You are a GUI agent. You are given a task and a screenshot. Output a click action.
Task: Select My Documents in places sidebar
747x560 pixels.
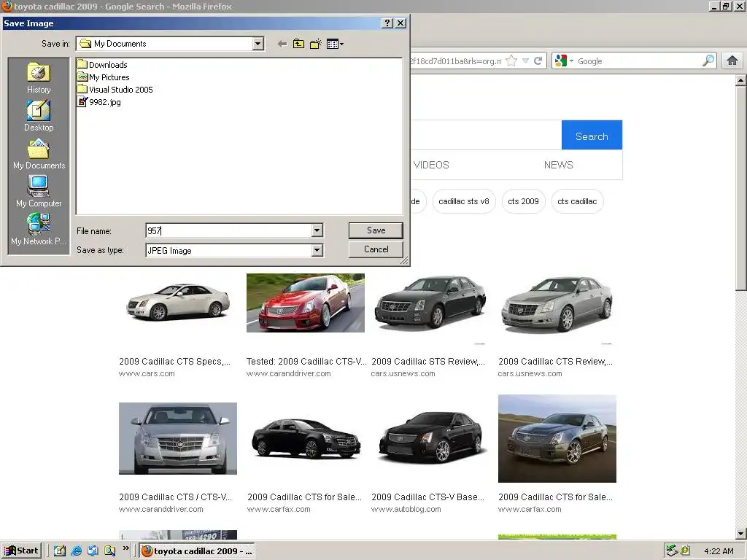(39, 154)
